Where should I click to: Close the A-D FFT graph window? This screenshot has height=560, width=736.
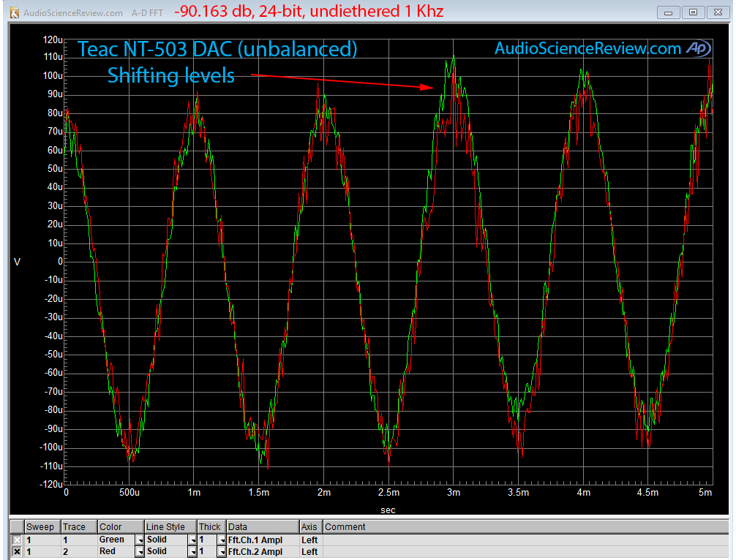pyautogui.click(x=718, y=12)
